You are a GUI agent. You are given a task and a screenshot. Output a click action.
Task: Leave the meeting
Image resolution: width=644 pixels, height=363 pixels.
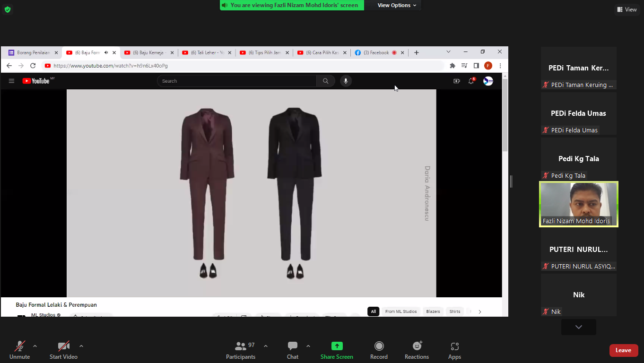tap(623, 350)
